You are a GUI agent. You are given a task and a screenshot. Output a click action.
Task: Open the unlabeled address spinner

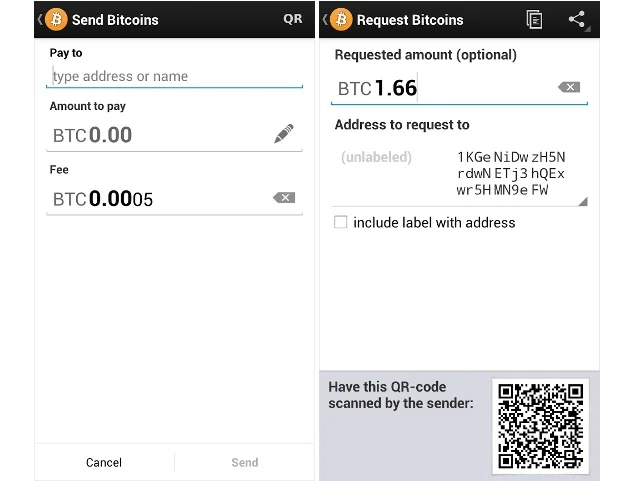pos(459,174)
